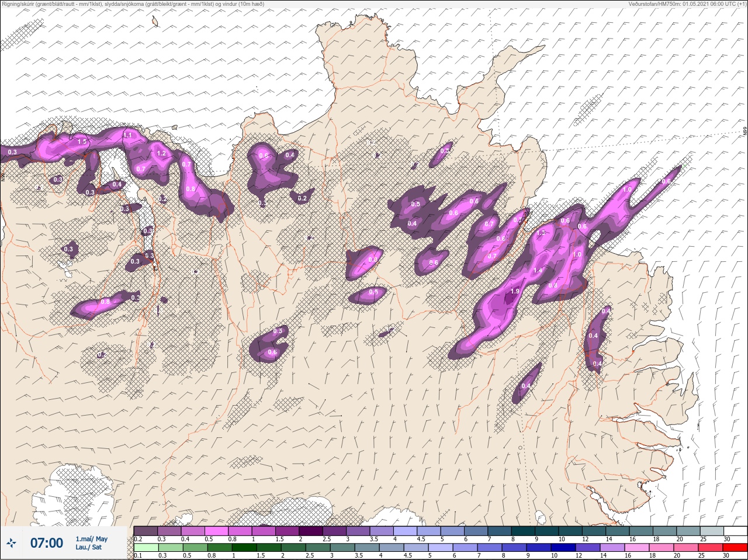Screen dimensions: 748x560
Task: Select the 07:00 forecast time display
Action: click(47, 543)
